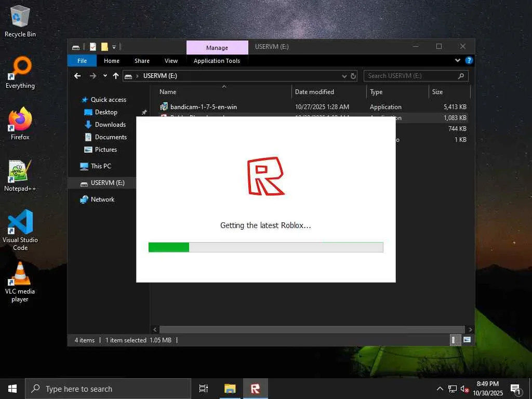Click the 1,083 KB size cell

pyautogui.click(x=455, y=118)
